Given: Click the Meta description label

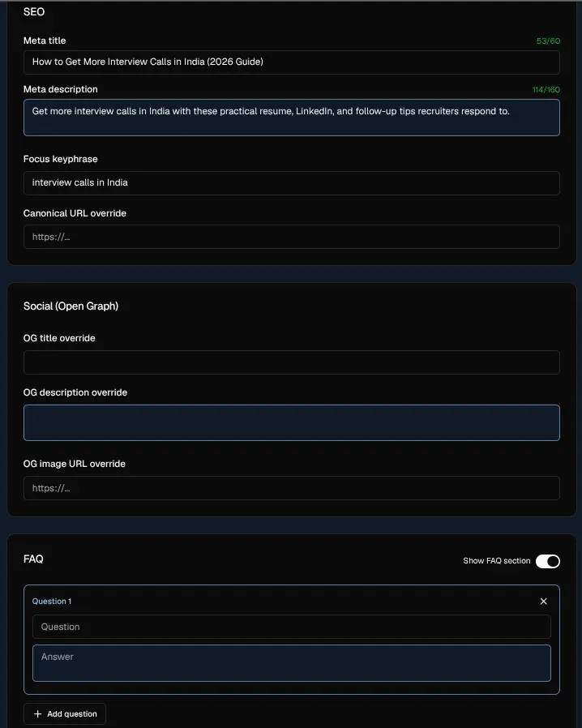Looking at the screenshot, I should (x=60, y=89).
